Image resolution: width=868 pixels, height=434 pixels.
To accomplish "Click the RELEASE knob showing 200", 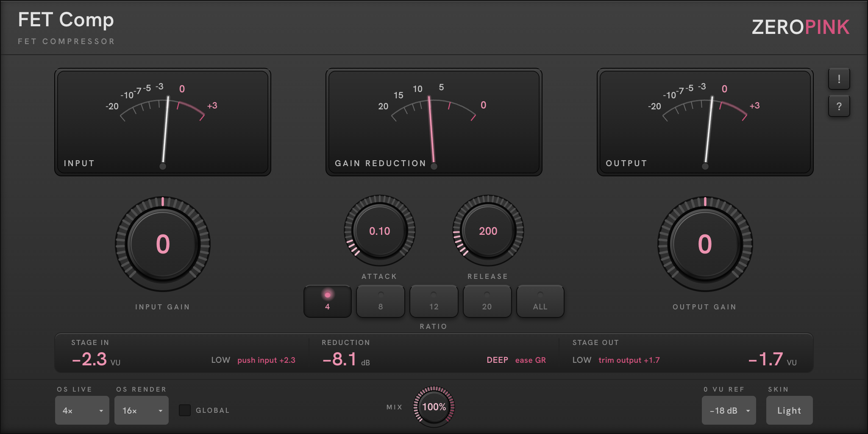I will coord(488,231).
